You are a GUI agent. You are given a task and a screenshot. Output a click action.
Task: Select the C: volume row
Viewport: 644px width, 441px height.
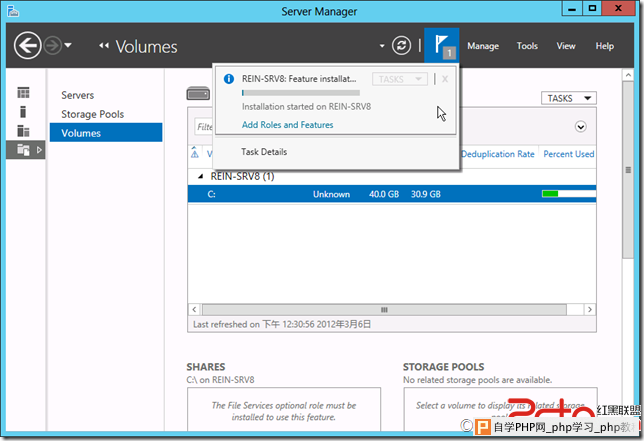[x=392, y=194]
